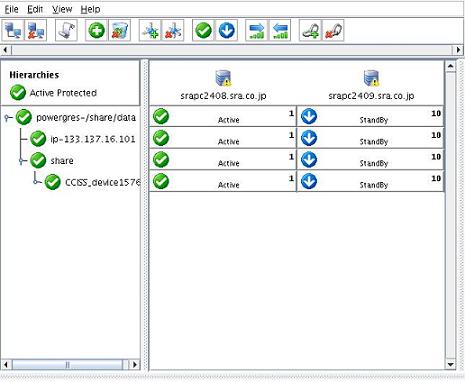The height and width of the screenshot is (382, 465).
Task: Click the toolbar scrollbar left arrow
Action: (x=5, y=50)
